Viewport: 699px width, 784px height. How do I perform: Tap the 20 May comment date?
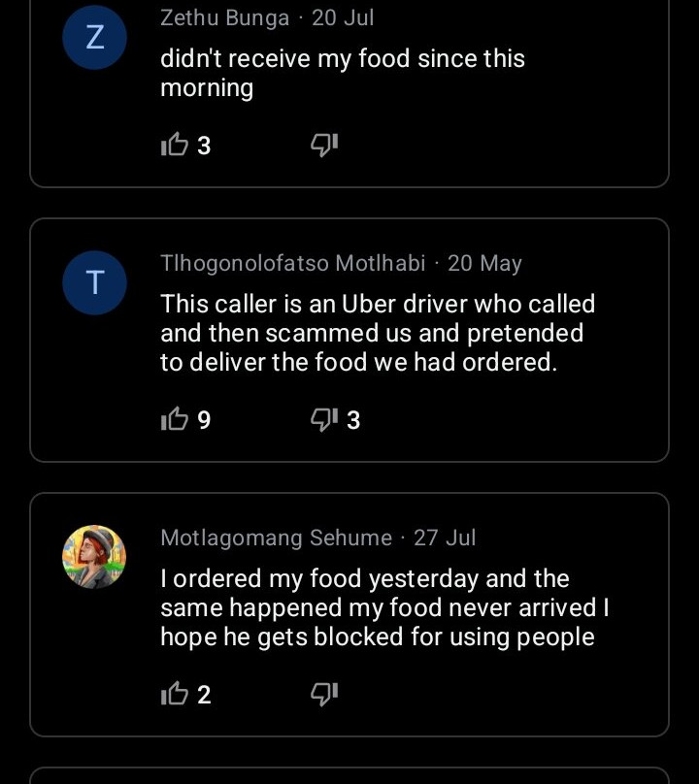(x=484, y=263)
